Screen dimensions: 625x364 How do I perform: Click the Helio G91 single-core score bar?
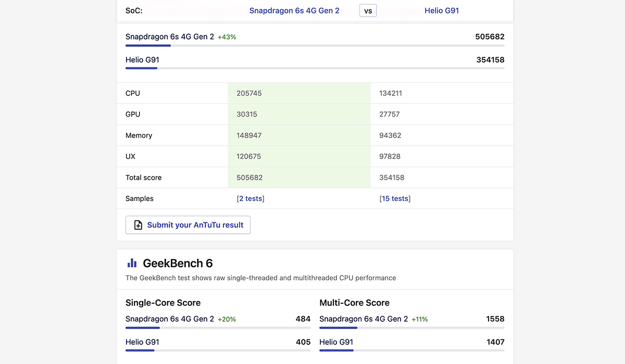[218, 350]
